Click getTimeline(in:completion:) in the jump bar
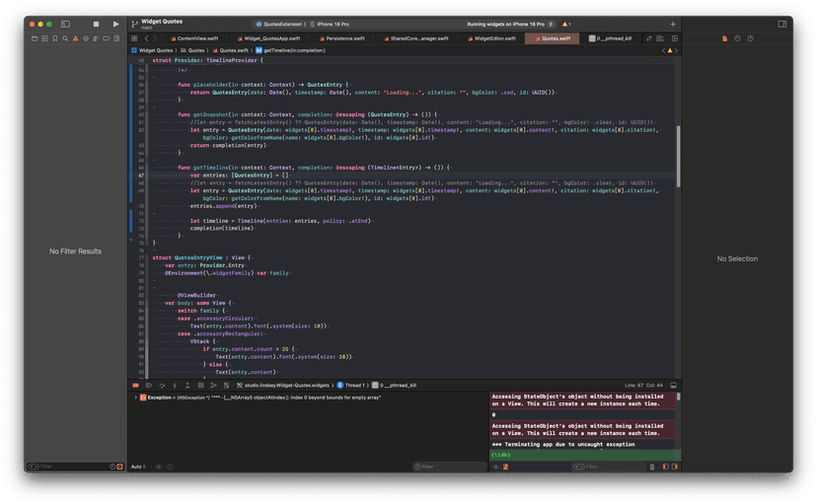This screenshot has width=817, height=504. (292, 48)
